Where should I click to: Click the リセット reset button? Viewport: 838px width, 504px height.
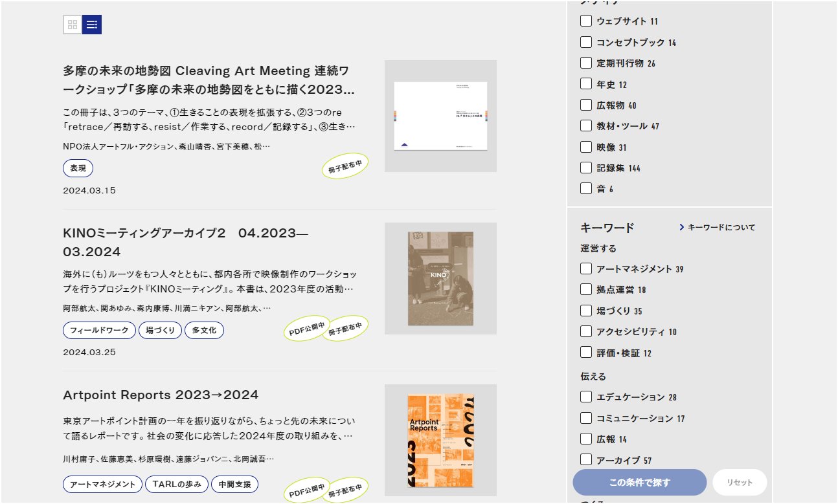coord(740,483)
